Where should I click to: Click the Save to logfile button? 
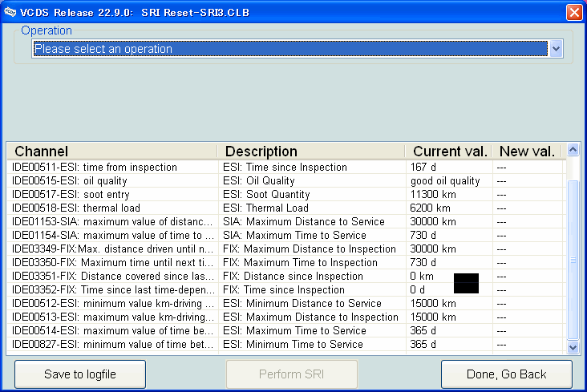tap(80, 374)
